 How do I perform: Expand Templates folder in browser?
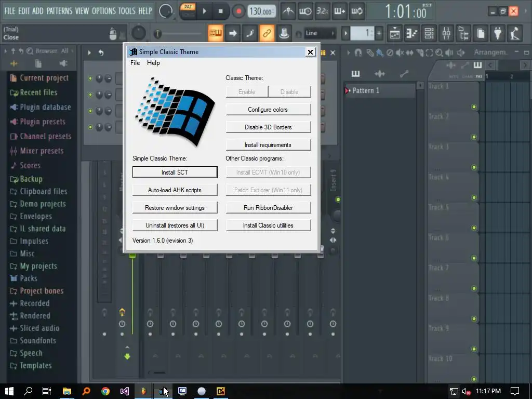click(x=31, y=365)
